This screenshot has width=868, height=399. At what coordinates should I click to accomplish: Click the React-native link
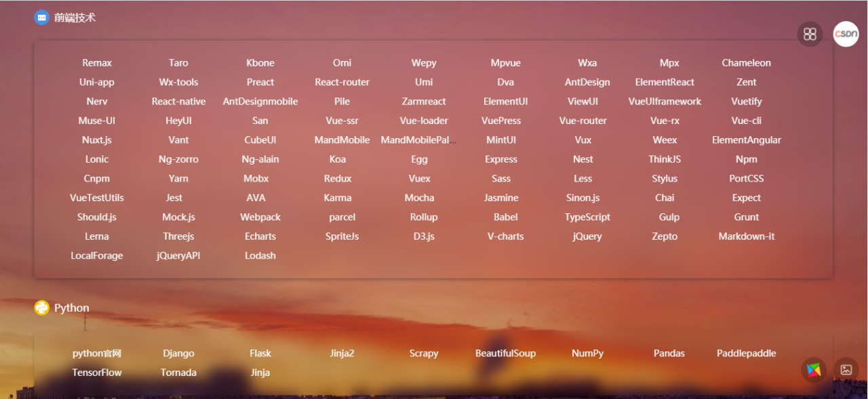click(x=178, y=102)
